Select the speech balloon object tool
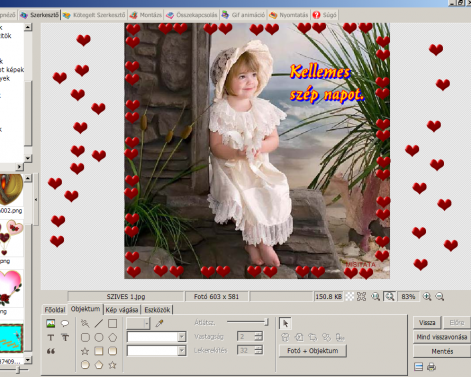This screenshot has height=377, width=471. (65, 323)
